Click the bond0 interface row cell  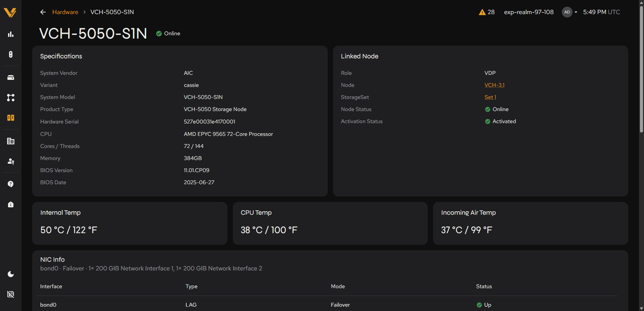(x=48, y=305)
